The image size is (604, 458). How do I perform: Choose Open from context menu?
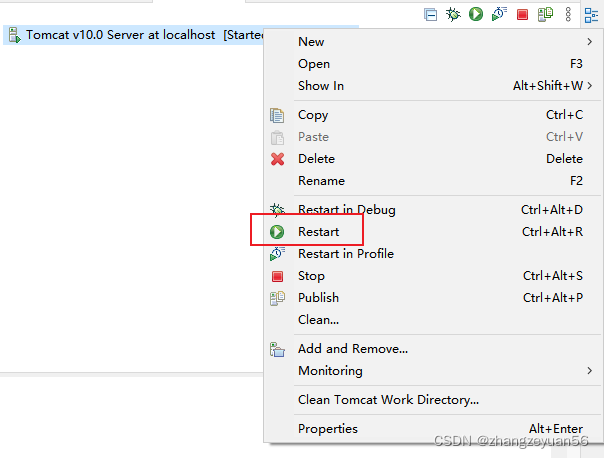pos(432,64)
